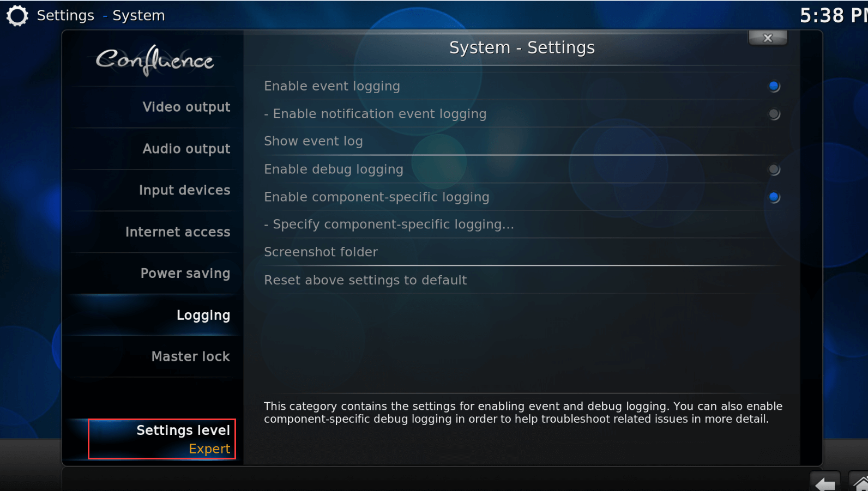868x491 pixels.
Task: Change the Settings level from Expert
Action: click(x=162, y=439)
